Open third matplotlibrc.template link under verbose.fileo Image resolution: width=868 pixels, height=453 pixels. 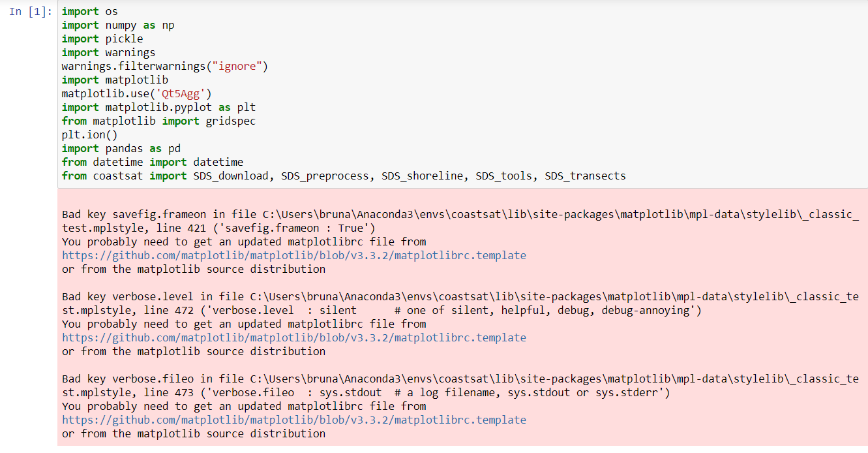coord(294,420)
